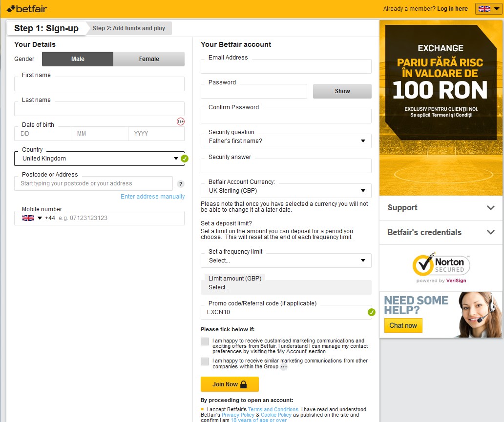This screenshot has width=504, height=422.
Task: Open the mobile country code dropdown arrow
Action: [40, 218]
